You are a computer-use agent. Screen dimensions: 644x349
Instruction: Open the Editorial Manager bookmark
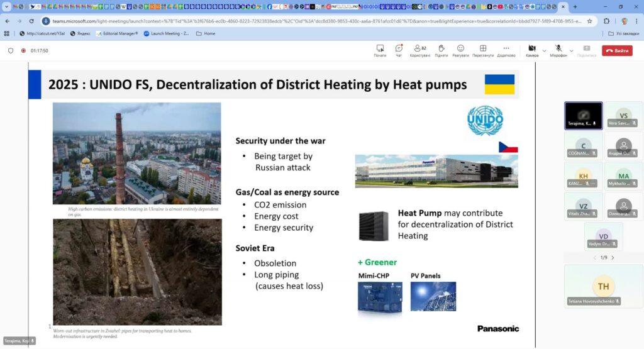point(117,33)
